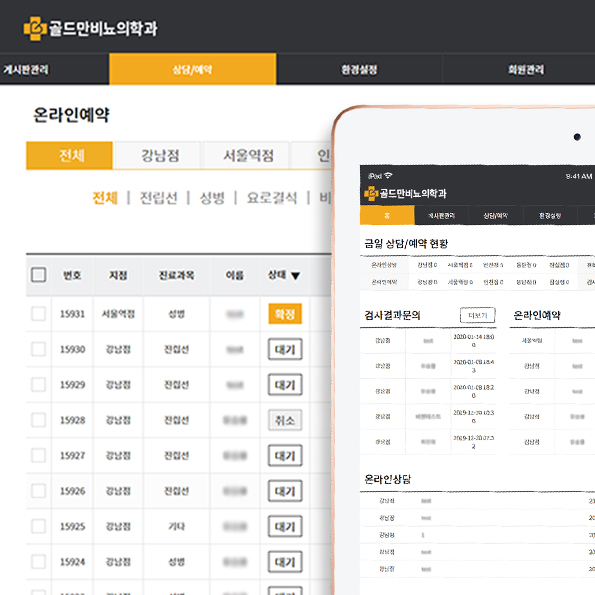The image size is (595, 595).
Task: Click the 진료과목 column header
Action: (176, 275)
